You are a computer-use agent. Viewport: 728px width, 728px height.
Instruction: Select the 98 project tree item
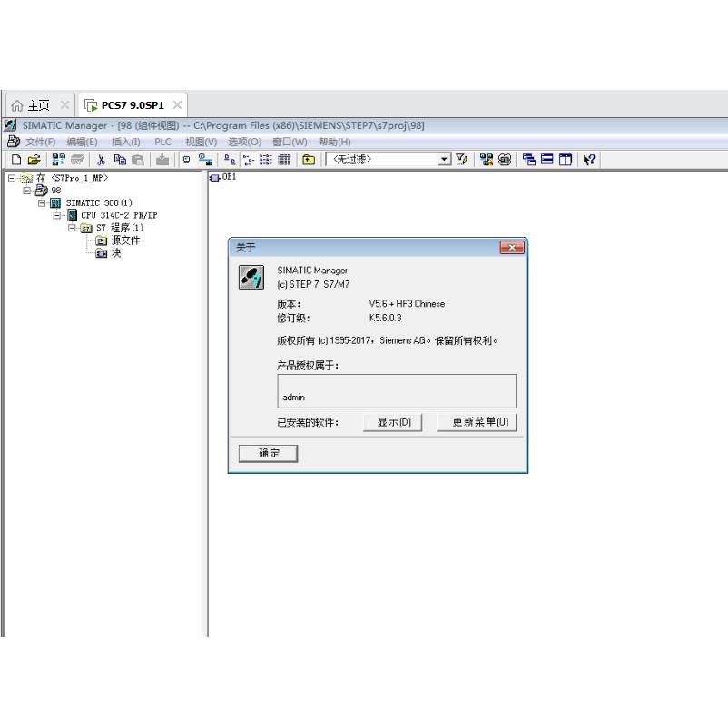[56, 191]
